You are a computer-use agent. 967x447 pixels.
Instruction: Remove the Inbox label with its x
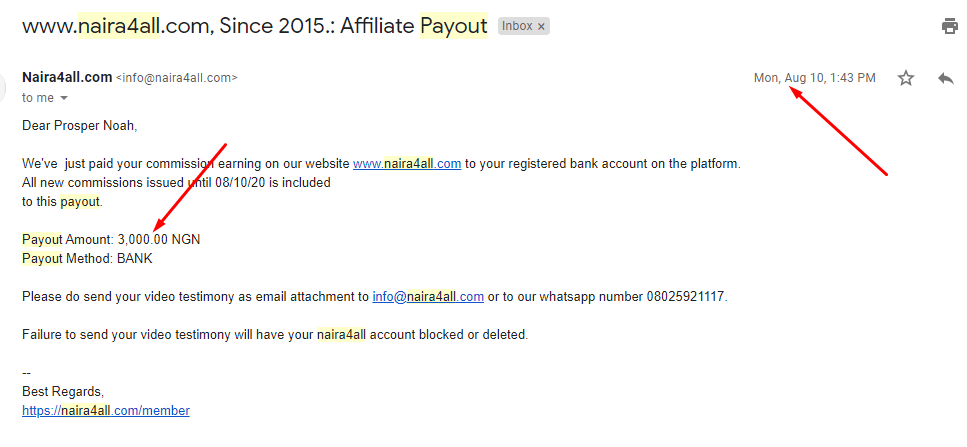click(541, 27)
